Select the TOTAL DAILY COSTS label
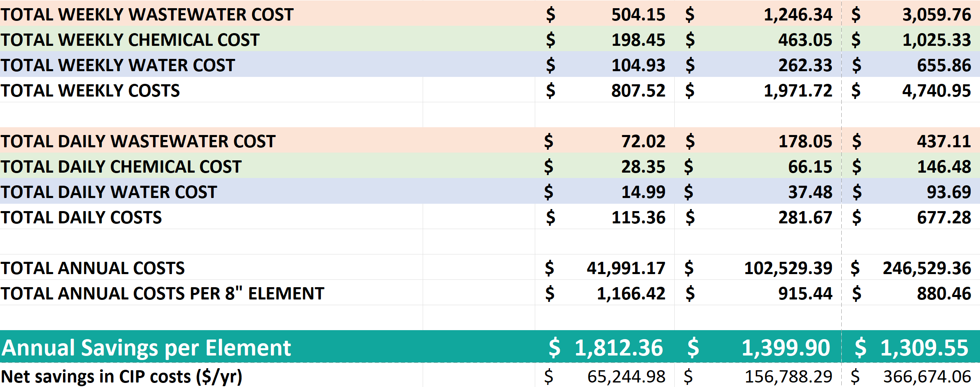980x387 pixels. (81, 217)
